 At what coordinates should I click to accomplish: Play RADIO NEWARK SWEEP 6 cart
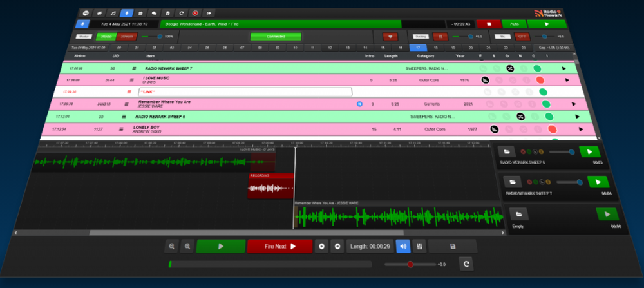coord(589,151)
